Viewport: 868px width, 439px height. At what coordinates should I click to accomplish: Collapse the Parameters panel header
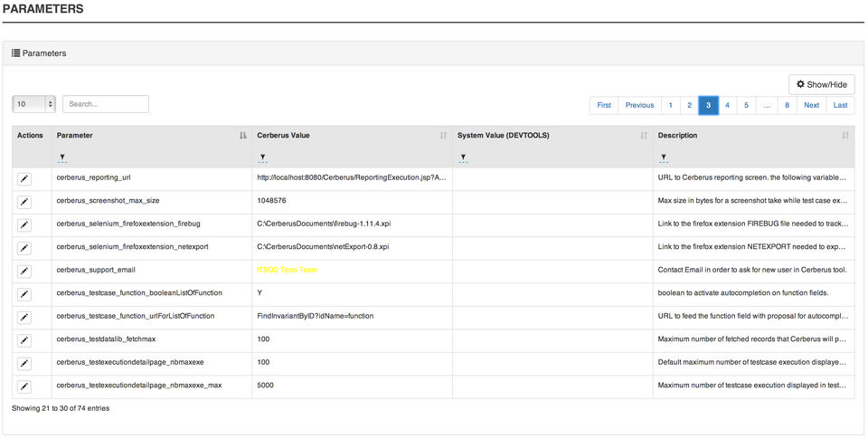39,53
